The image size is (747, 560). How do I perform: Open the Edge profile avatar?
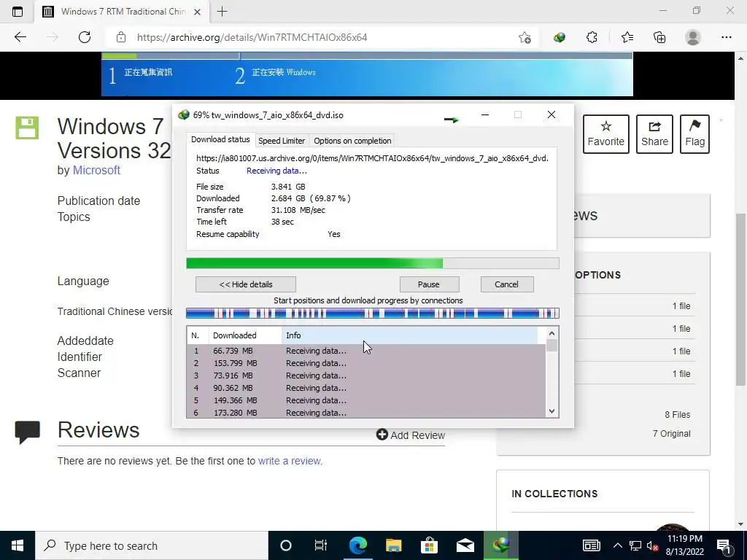pos(693,37)
